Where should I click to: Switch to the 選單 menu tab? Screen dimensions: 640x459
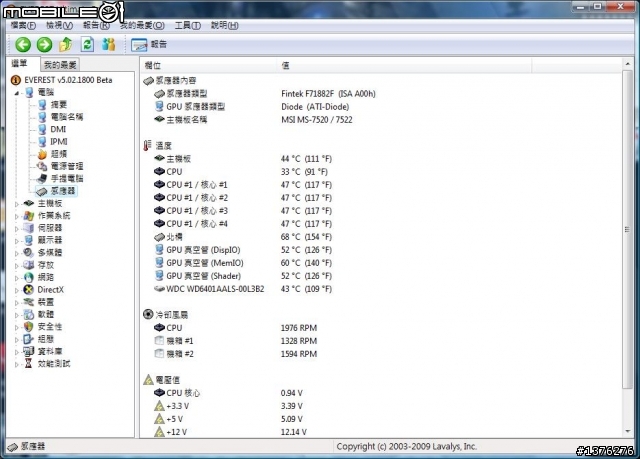19,63
